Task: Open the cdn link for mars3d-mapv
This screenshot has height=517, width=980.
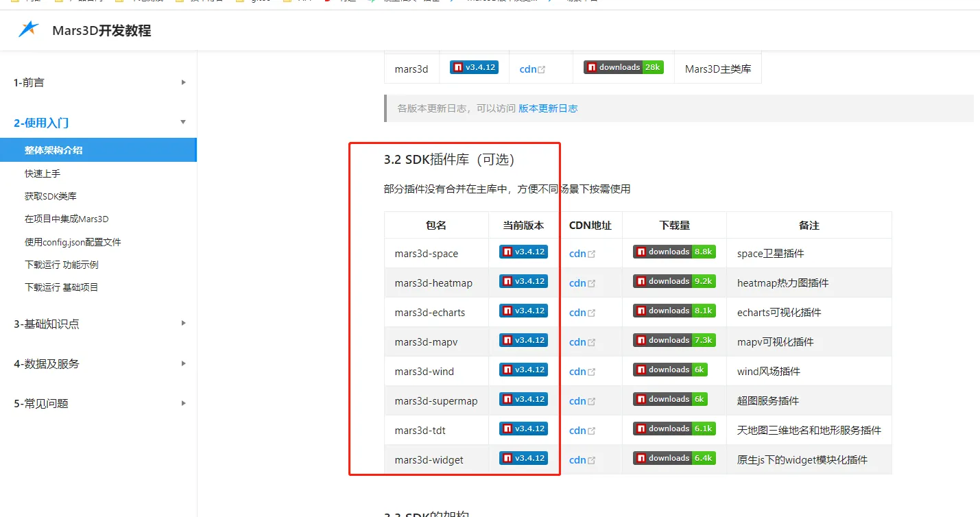Action: coord(582,342)
